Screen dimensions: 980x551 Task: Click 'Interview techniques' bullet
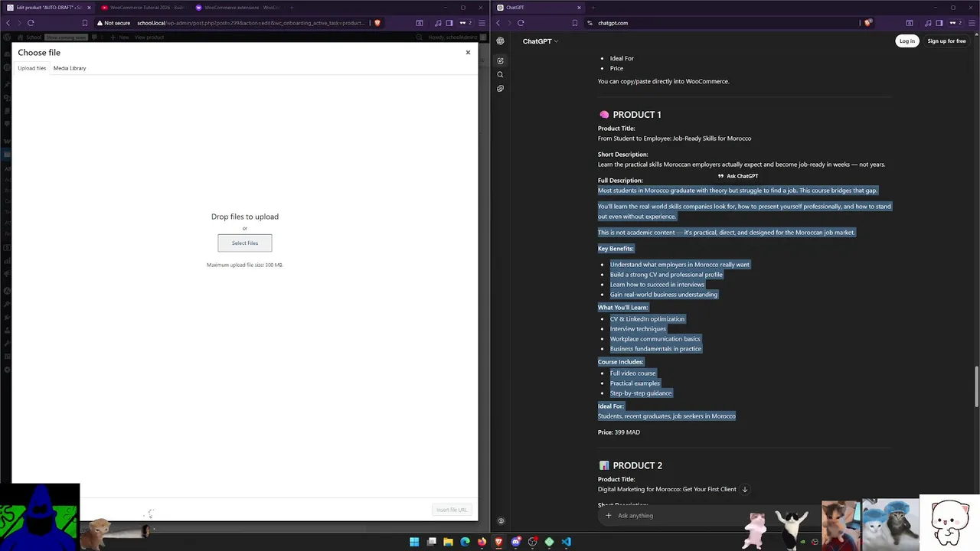[x=638, y=329]
